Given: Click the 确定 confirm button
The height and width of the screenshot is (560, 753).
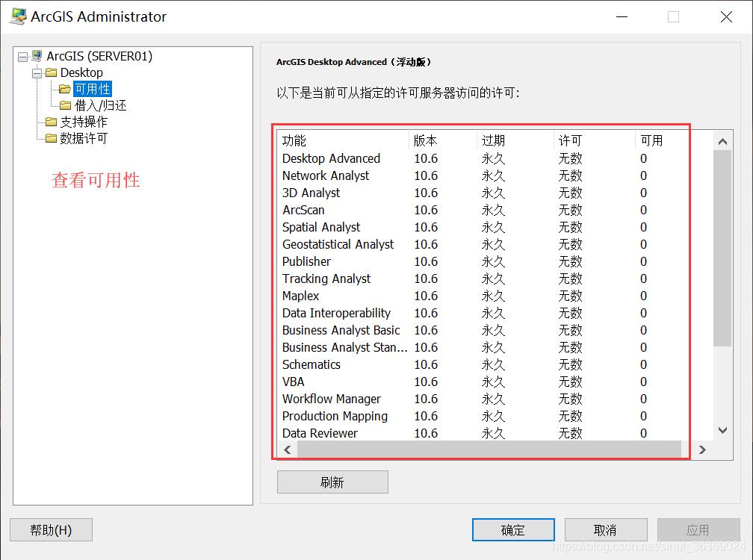Looking at the screenshot, I should coord(512,529).
